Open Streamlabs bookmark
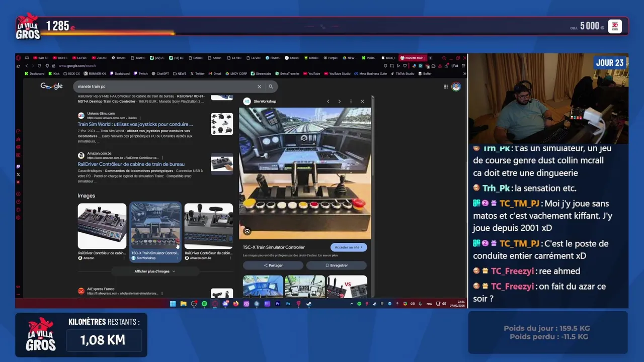The width and height of the screenshot is (644, 362). pyautogui.click(x=261, y=73)
